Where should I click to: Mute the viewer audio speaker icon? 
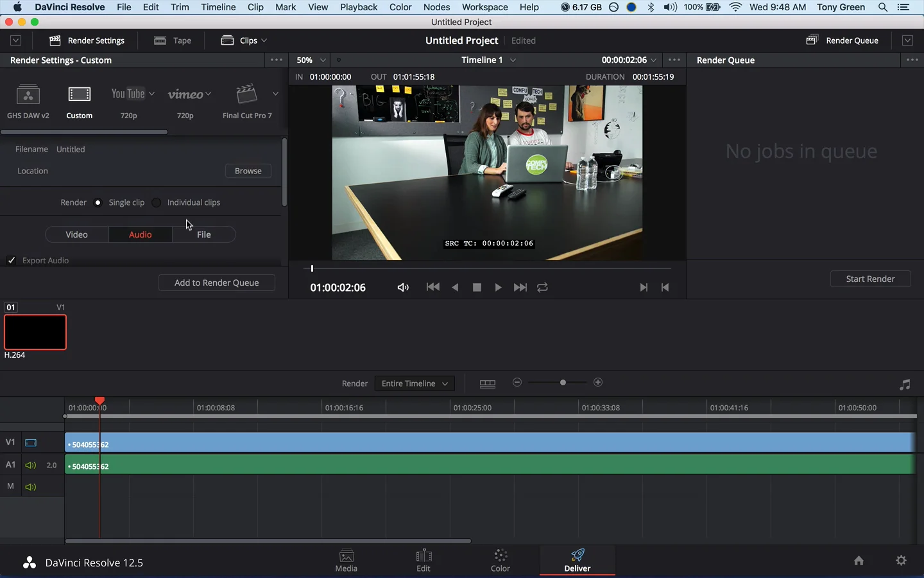point(403,288)
